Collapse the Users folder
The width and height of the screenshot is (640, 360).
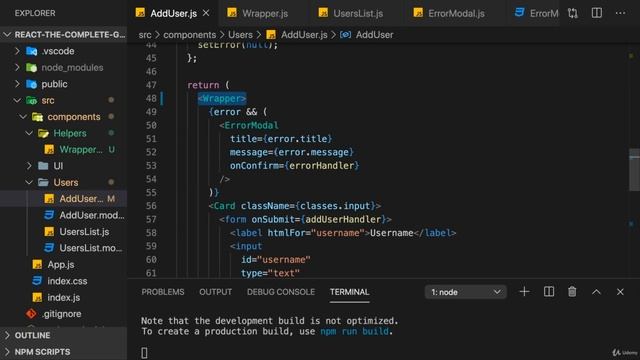click(x=29, y=182)
